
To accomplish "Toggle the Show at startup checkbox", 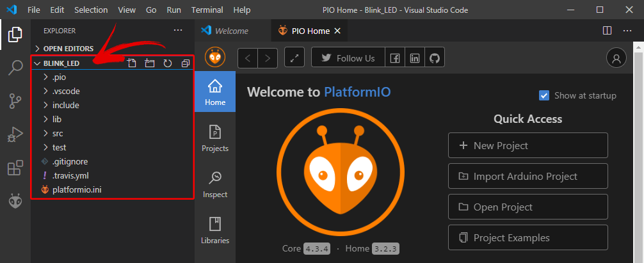I will click(544, 95).
